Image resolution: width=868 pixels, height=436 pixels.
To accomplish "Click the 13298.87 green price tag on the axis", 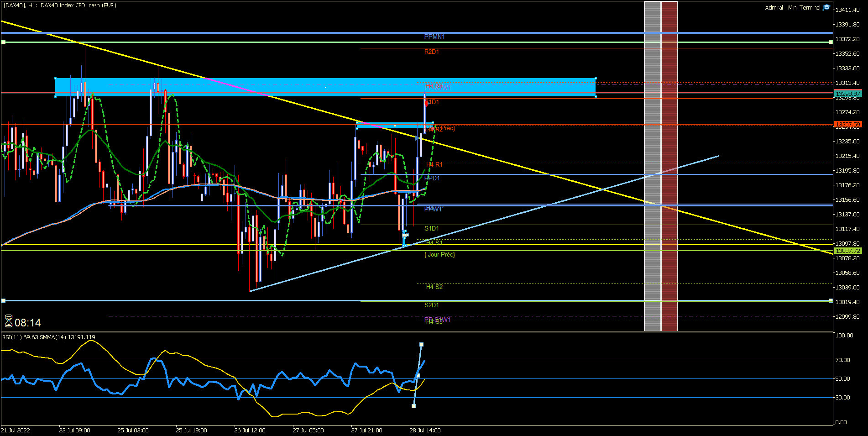I will click(848, 94).
